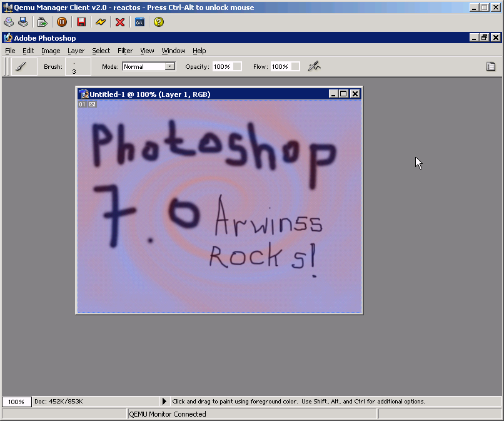Close the Adobe Photoshop window
Image resolution: width=504 pixels, height=421 pixels.
pos(496,38)
